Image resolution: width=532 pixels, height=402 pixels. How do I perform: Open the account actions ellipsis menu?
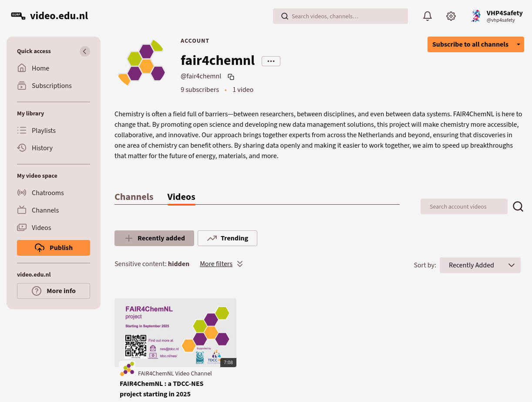pos(271,61)
